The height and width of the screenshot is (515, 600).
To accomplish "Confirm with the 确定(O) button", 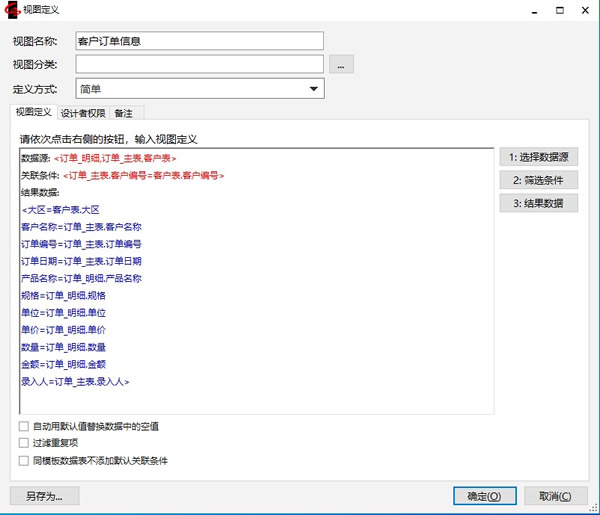I will [x=484, y=496].
